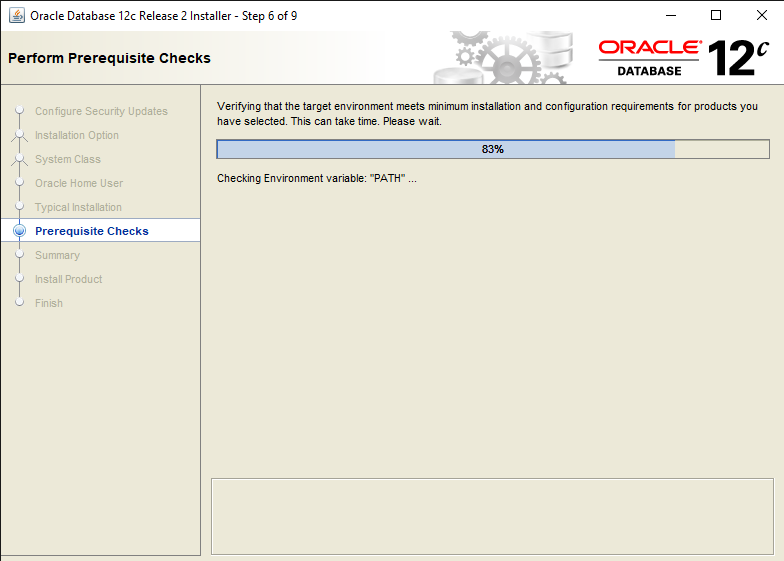Screen dimensions: 784x561
Task: Select the Summary step
Action: (x=57, y=255)
